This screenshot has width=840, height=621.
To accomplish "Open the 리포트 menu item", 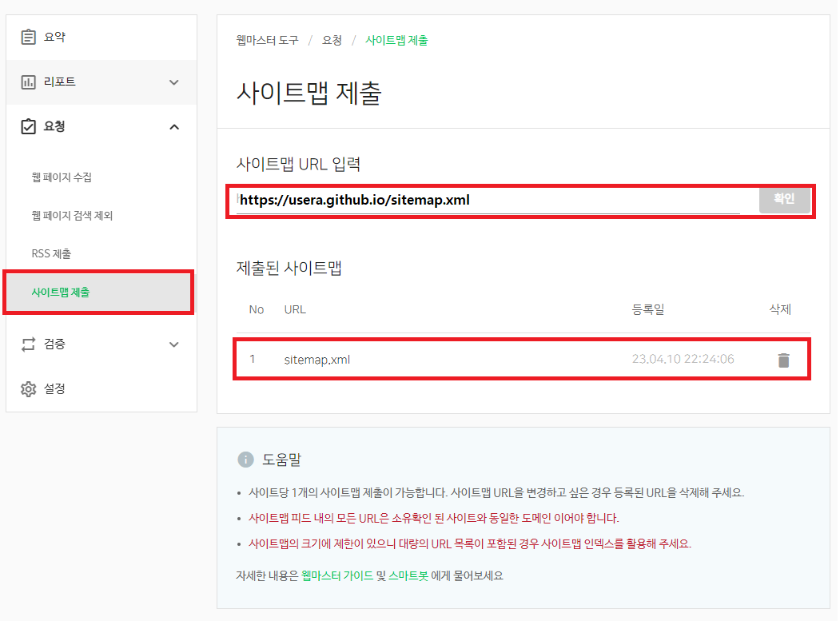I will click(102, 82).
